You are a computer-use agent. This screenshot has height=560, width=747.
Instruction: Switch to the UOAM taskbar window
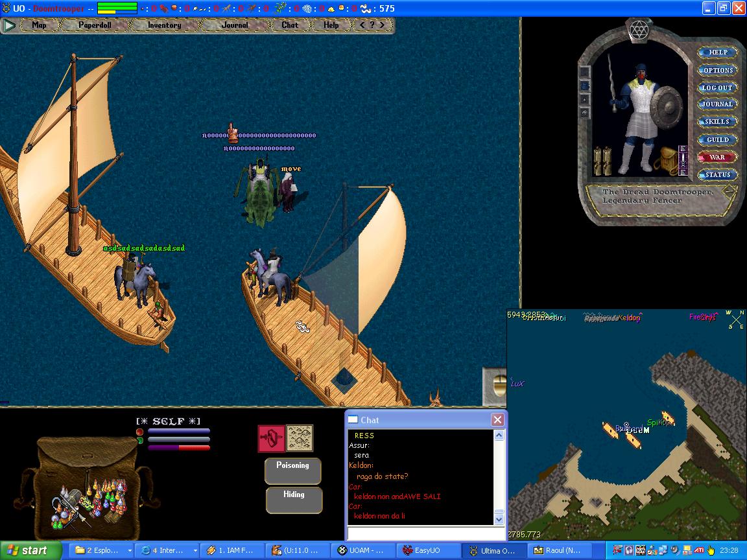363,550
